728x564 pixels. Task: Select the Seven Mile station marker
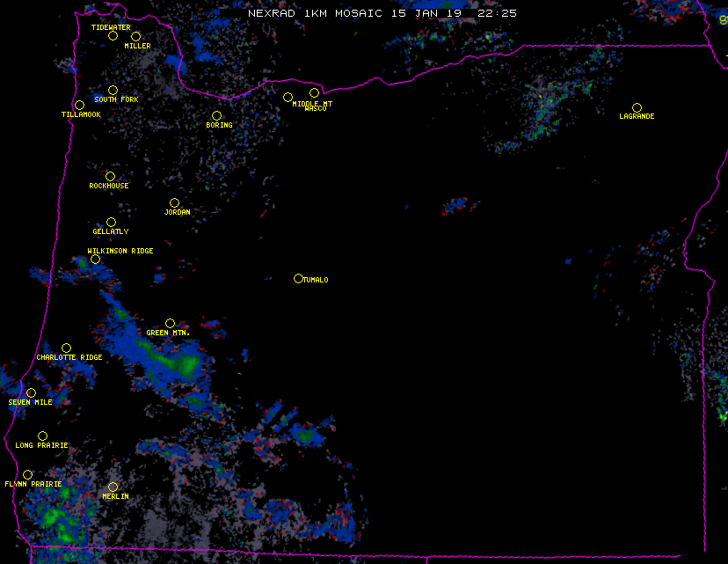click(x=31, y=393)
